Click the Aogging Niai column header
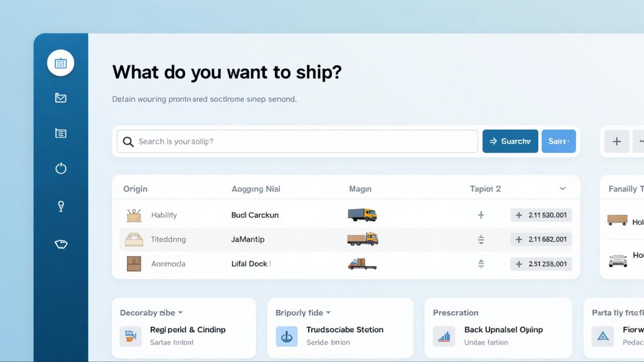Image resolution: width=644 pixels, height=362 pixels. click(256, 189)
